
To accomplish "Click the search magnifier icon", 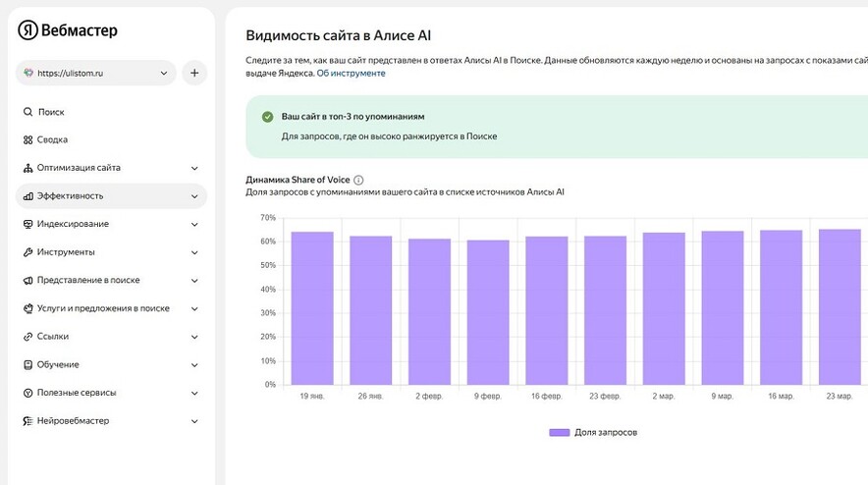I will tap(27, 112).
